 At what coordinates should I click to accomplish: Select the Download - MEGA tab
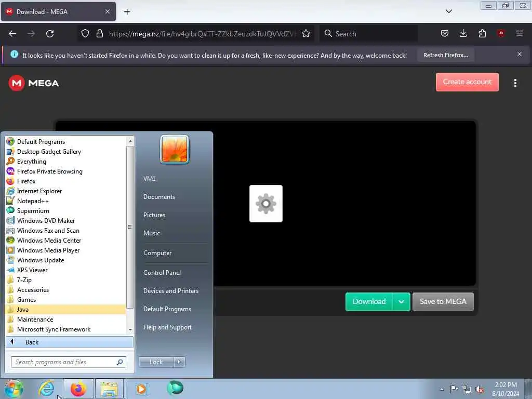click(x=58, y=11)
